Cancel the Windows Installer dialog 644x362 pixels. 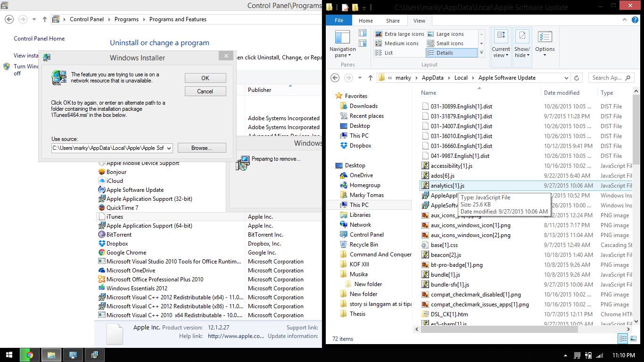[205, 91]
